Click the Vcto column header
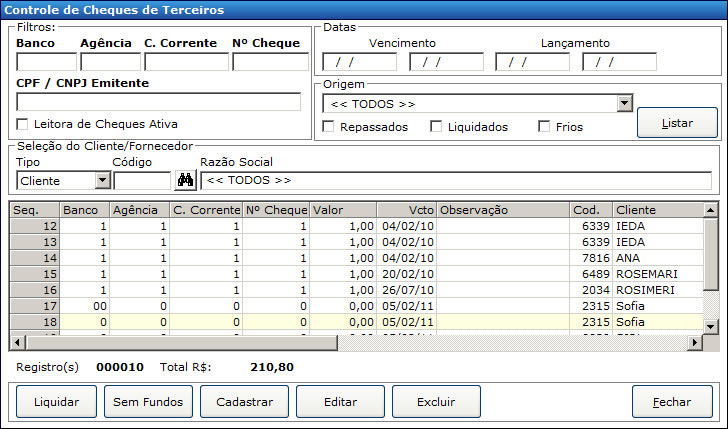The height and width of the screenshot is (429, 728). (406, 210)
